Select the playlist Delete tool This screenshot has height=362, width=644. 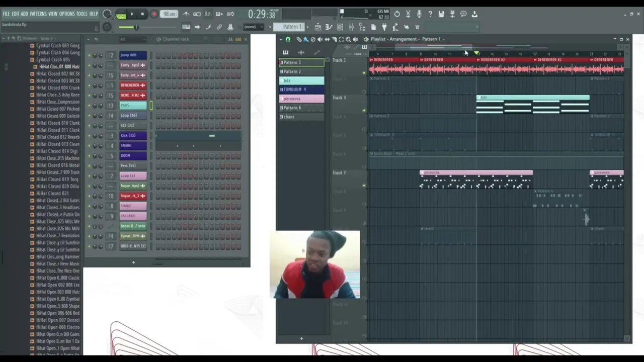pyautogui.click(x=313, y=39)
